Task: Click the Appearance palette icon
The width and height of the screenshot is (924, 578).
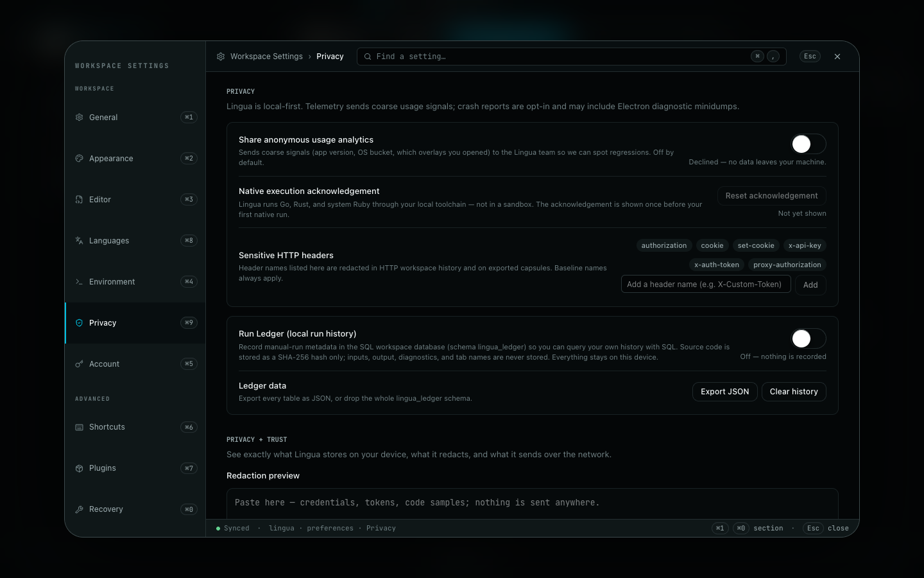Action: coord(80,159)
